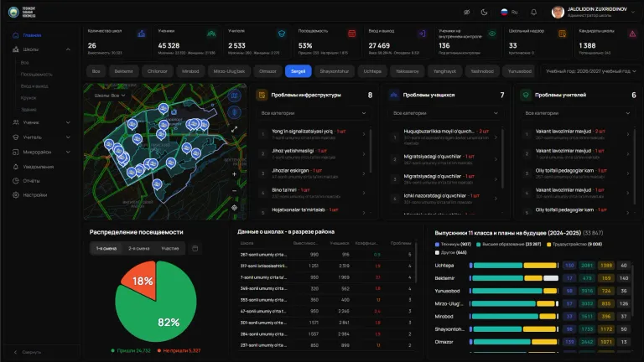Viewport: 644px width, 362px height.
Task: Select the 1-я смена attendance tab
Action: click(106, 248)
